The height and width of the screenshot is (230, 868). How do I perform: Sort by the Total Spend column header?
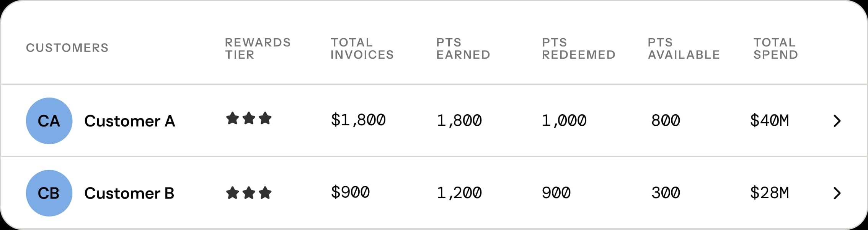click(x=775, y=48)
